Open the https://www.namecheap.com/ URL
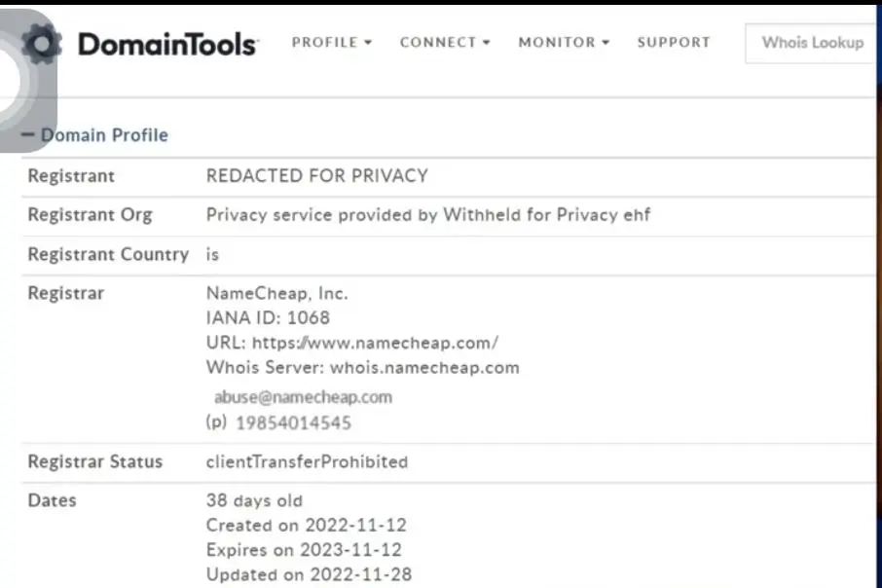 pos(375,343)
